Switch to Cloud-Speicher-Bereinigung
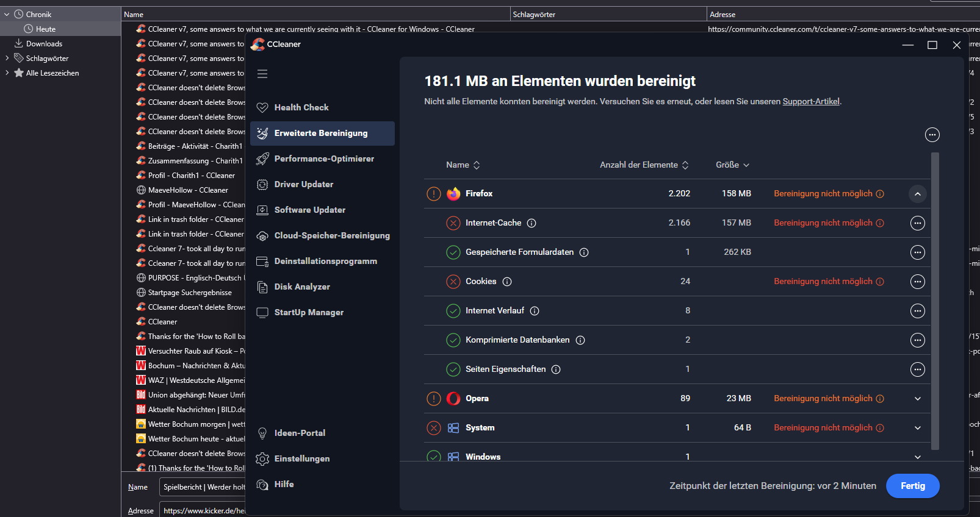 pyautogui.click(x=331, y=235)
